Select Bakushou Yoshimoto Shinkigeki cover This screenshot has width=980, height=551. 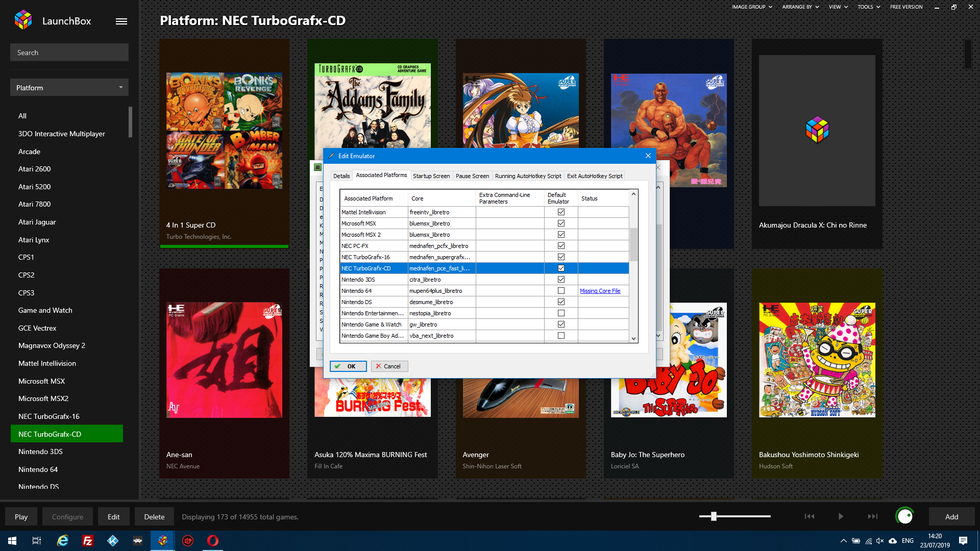click(817, 360)
